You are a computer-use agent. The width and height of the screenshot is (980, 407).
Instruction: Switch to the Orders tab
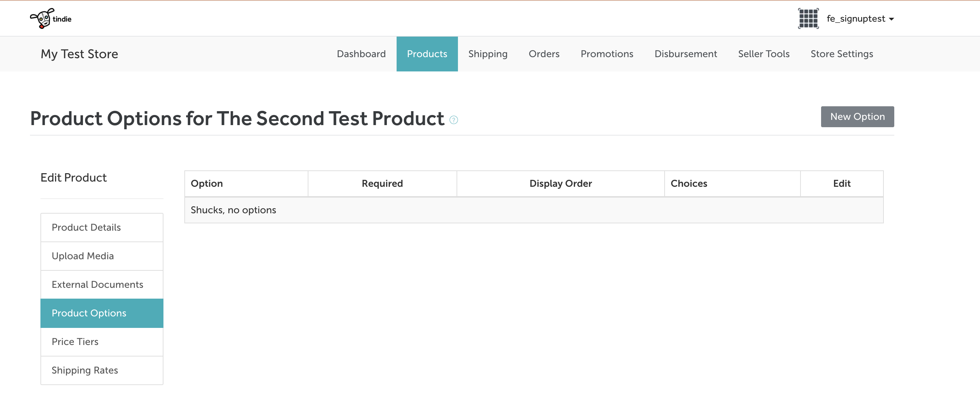tap(544, 54)
